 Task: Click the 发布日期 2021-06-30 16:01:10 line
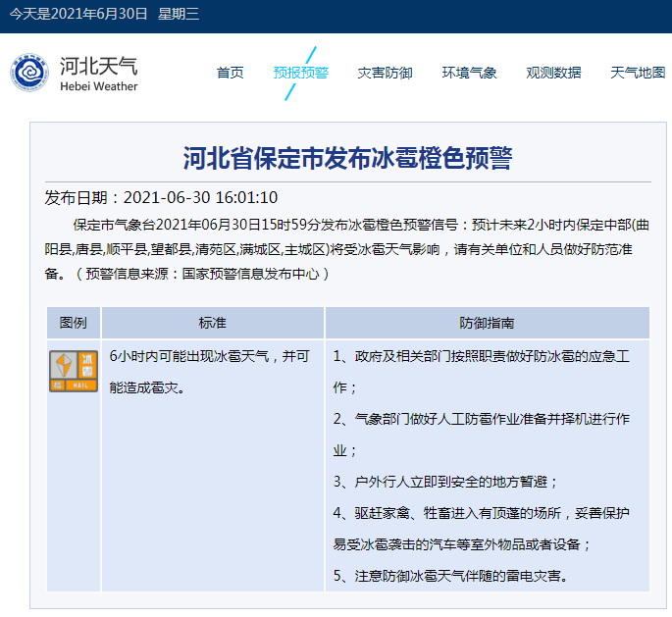coord(161,197)
